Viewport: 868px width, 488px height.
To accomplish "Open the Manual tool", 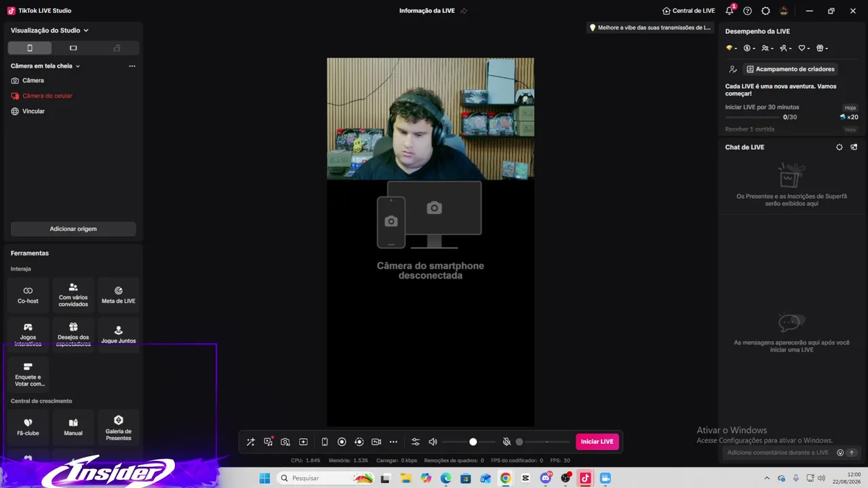I will coord(73,427).
